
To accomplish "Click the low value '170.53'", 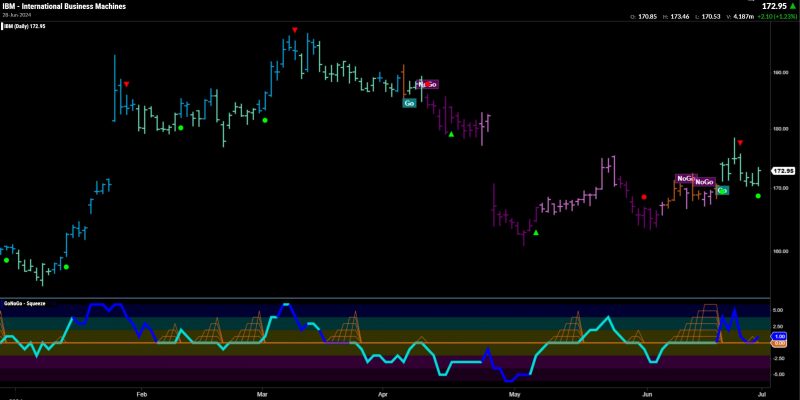I will point(712,17).
